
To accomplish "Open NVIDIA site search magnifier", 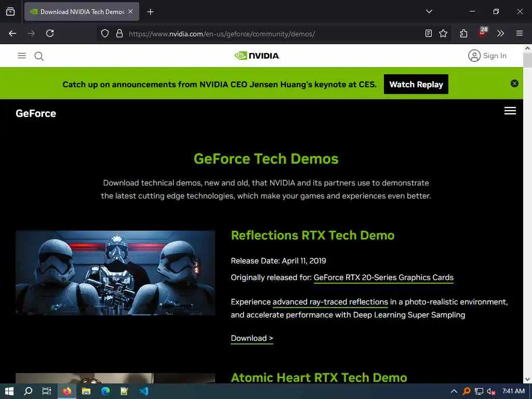I will point(39,56).
